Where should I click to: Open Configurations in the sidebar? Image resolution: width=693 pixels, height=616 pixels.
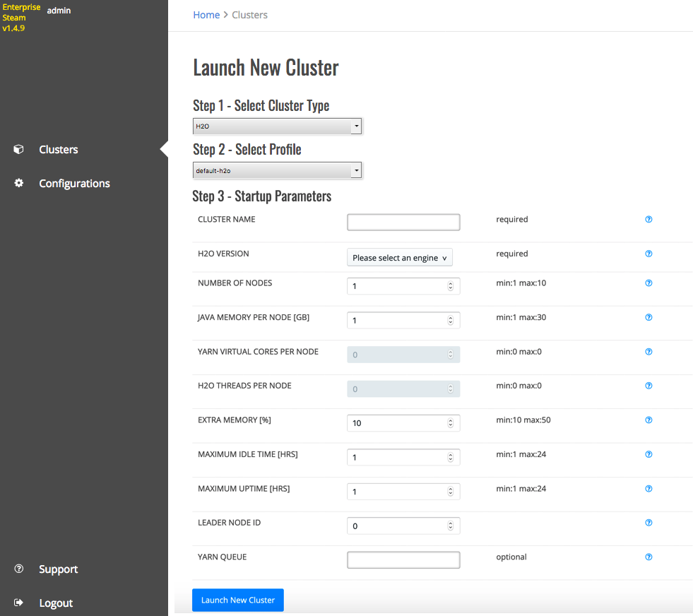(x=74, y=184)
